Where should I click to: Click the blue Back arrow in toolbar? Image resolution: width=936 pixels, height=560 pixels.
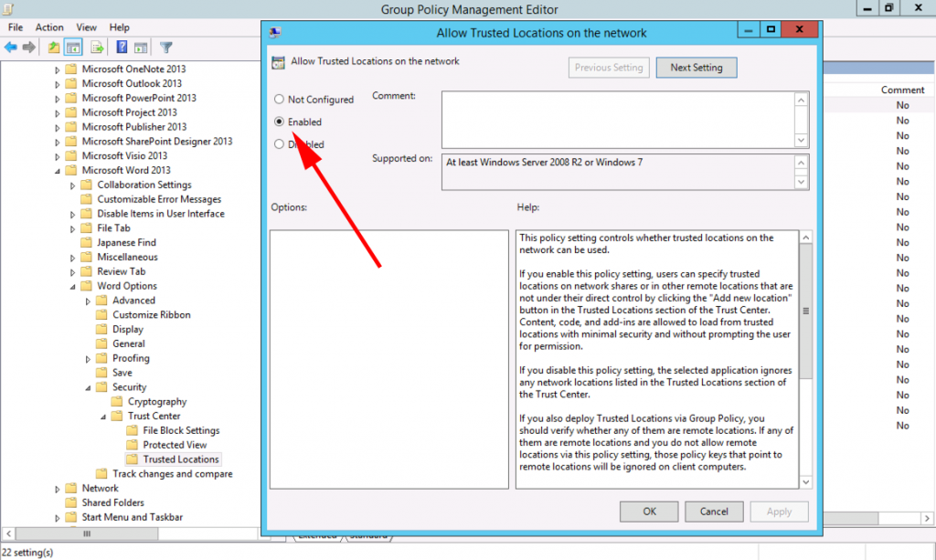(x=11, y=48)
